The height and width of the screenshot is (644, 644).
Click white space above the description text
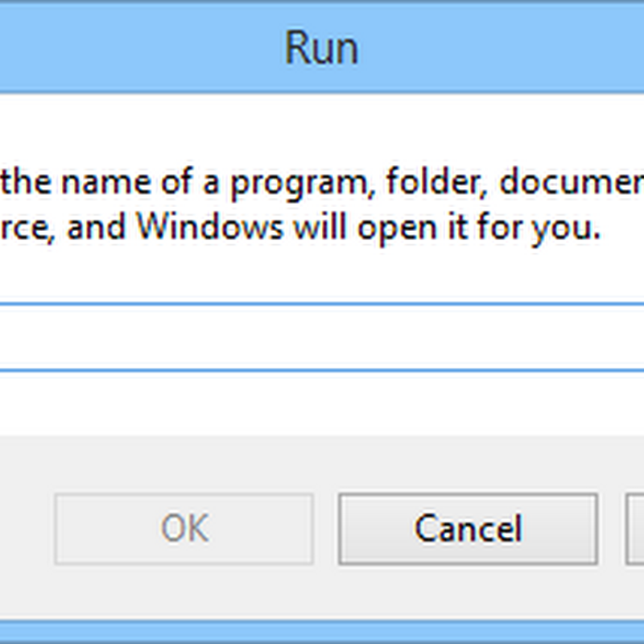coord(322,127)
